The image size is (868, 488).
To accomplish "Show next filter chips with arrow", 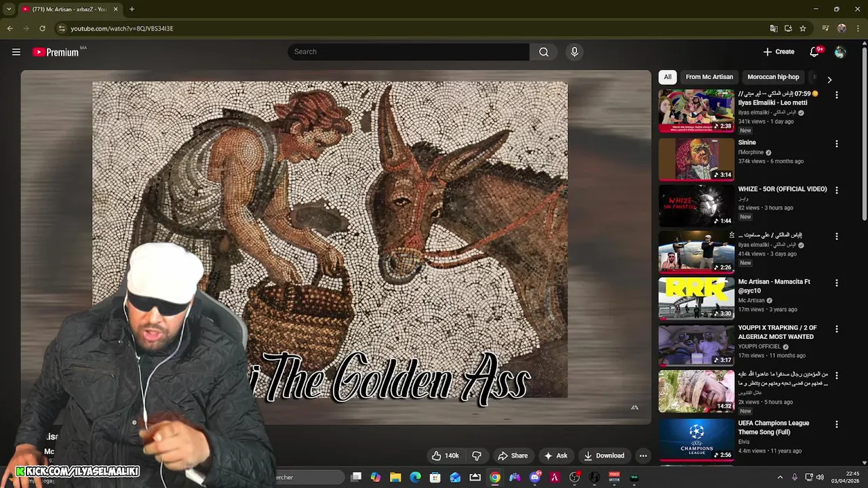I will (x=829, y=79).
